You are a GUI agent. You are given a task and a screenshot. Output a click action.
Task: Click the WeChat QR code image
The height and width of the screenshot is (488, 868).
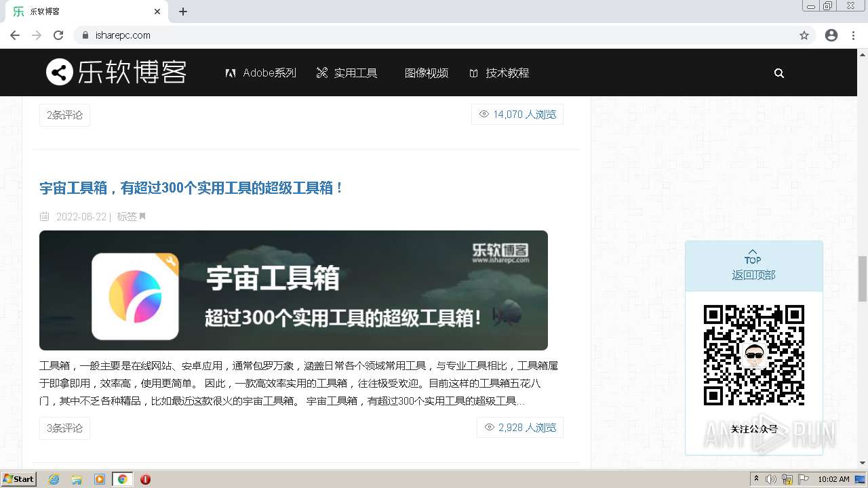[x=753, y=355]
